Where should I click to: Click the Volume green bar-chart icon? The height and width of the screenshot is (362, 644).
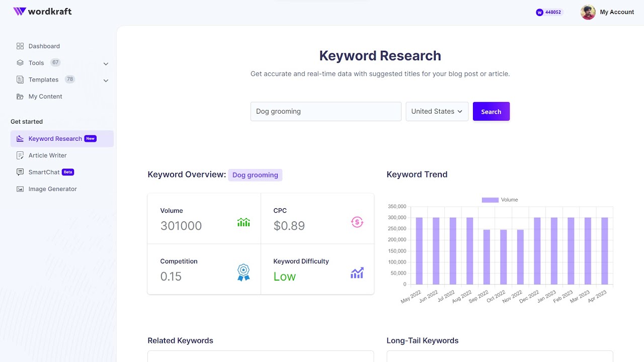point(244,222)
